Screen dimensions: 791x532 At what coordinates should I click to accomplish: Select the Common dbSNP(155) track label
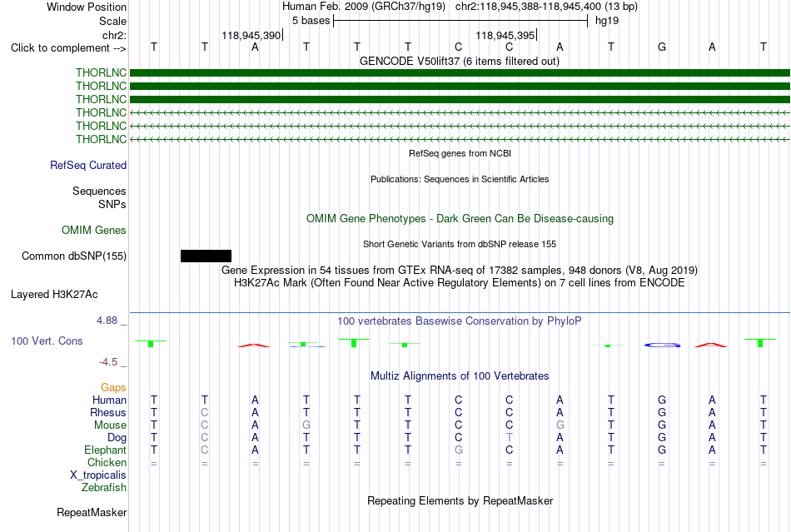(74, 256)
